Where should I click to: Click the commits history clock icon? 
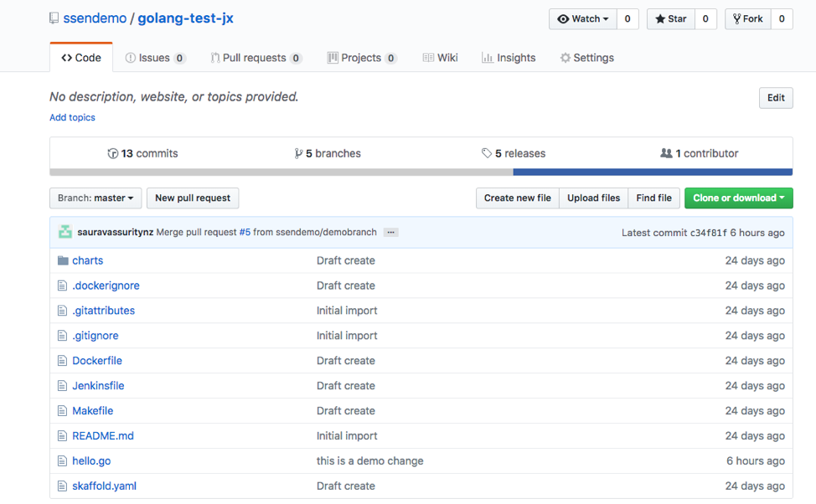(x=112, y=153)
